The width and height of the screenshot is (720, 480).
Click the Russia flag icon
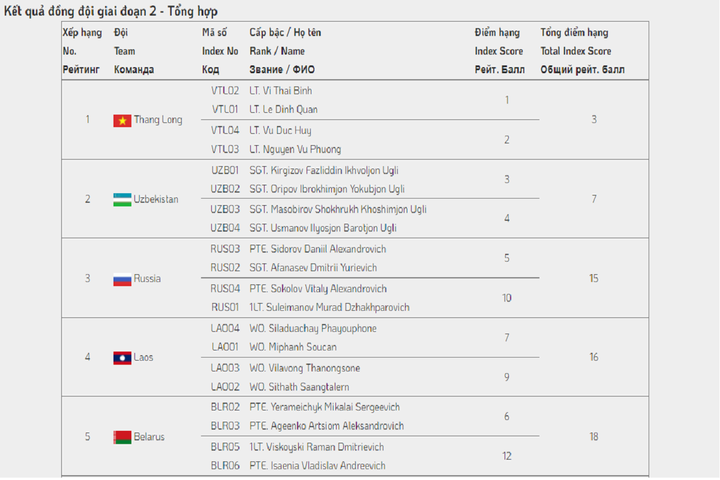click(x=122, y=279)
